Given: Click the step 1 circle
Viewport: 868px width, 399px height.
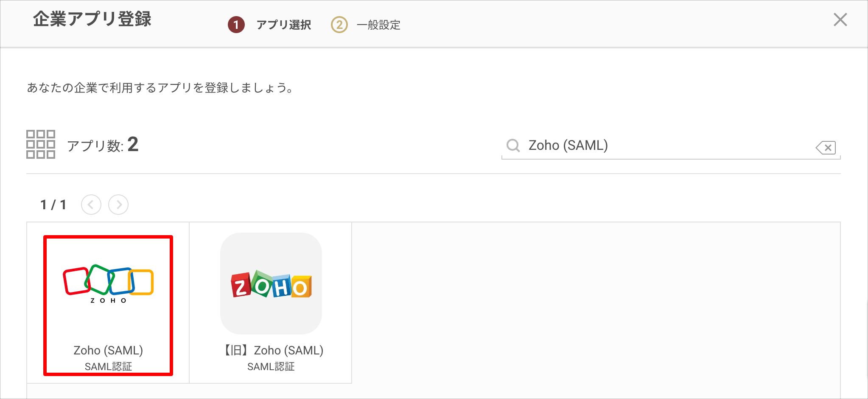Looking at the screenshot, I should (x=236, y=25).
